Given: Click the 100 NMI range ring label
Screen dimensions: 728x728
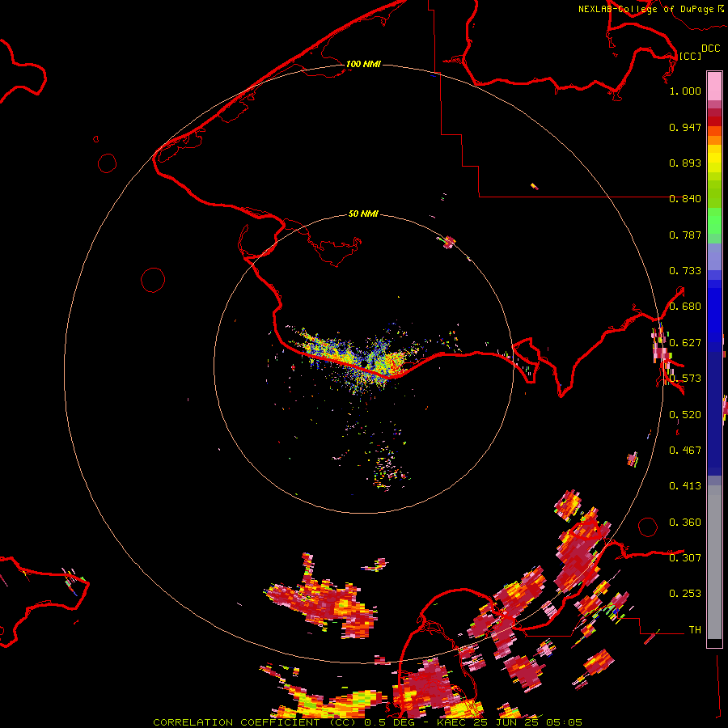Looking at the screenshot, I should point(363,64).
